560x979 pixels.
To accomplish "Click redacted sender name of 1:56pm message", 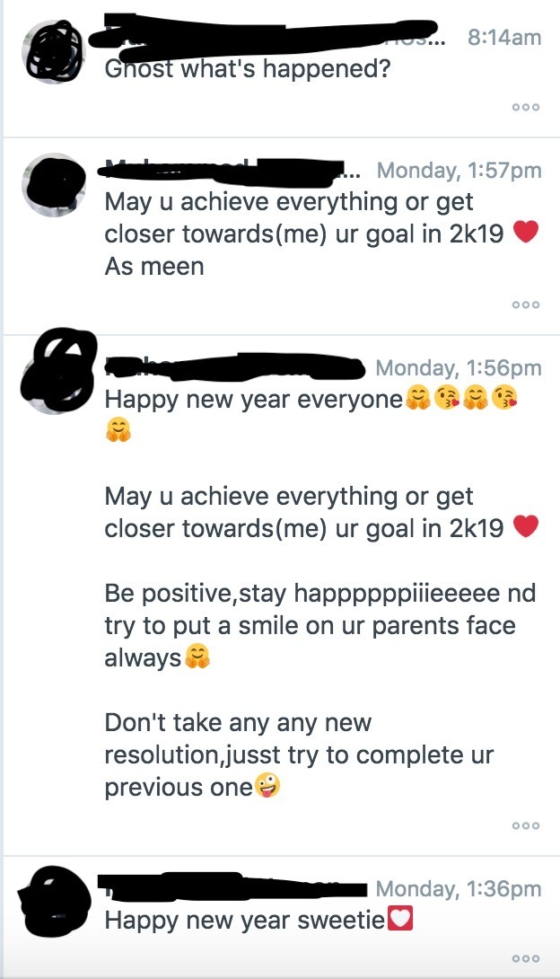I will pyautogui.click(x=234, y=367).
